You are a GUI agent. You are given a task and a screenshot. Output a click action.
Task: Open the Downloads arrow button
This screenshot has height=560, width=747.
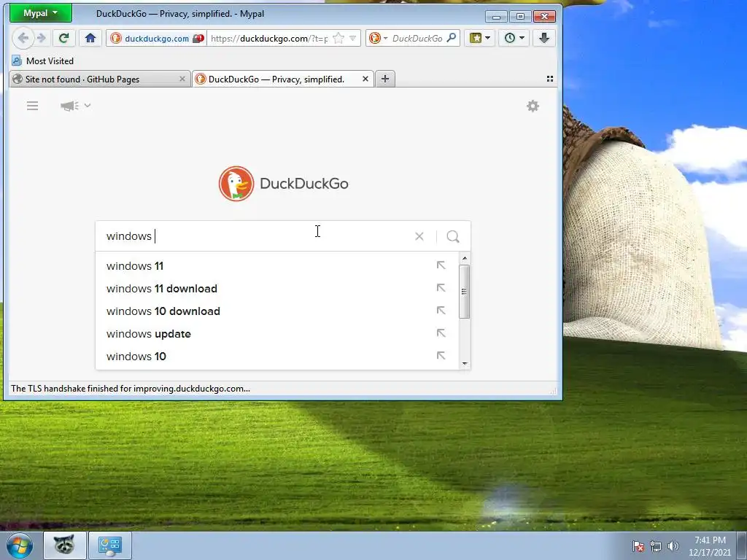coord(544,38)
